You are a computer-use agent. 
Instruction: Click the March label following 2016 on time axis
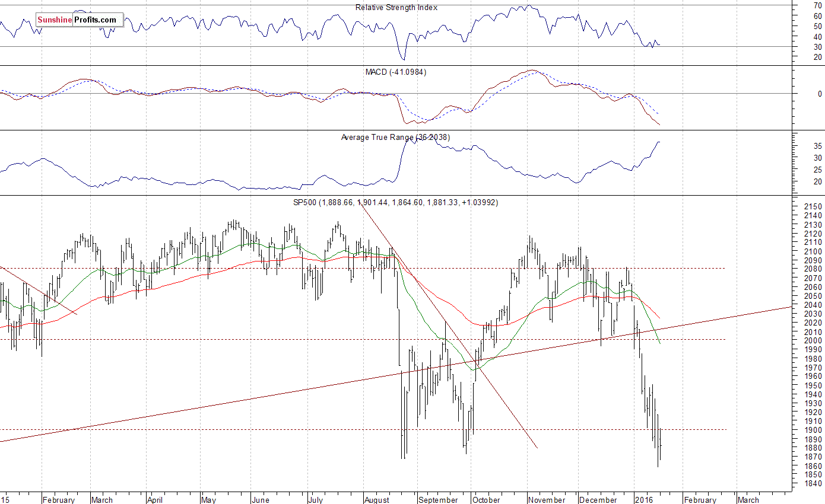[748, 500]
